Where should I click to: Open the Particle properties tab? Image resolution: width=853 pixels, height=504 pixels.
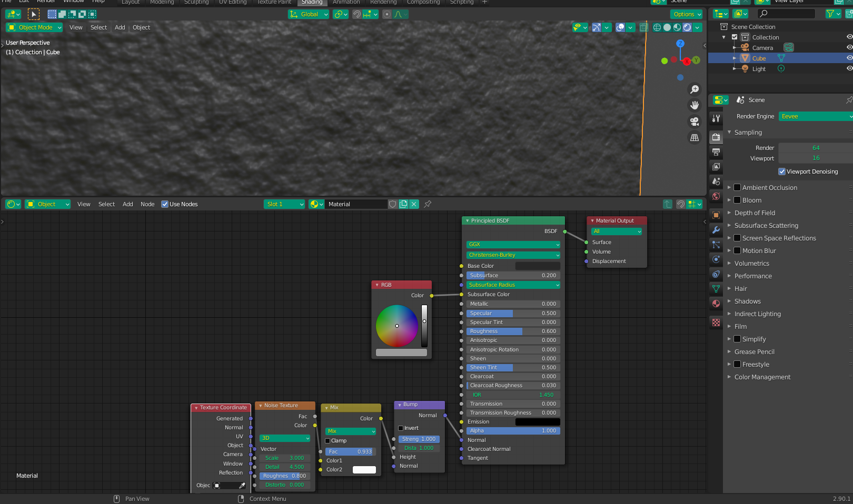[716, 245]
